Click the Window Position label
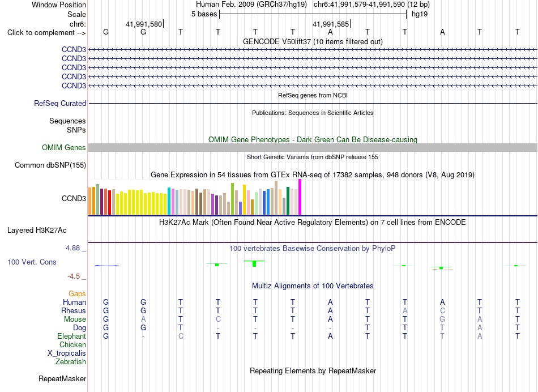This screenshot has height=392, width=538. click(x=59, y=5)
